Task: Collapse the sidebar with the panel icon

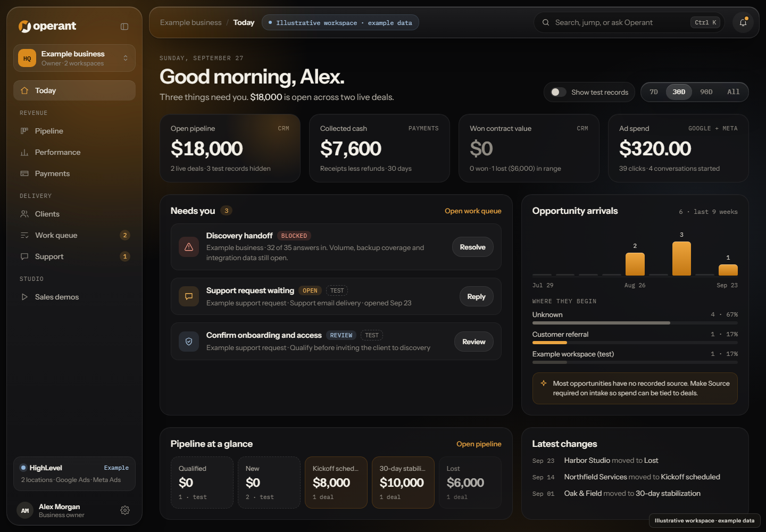Action: (x=124, y=27)
